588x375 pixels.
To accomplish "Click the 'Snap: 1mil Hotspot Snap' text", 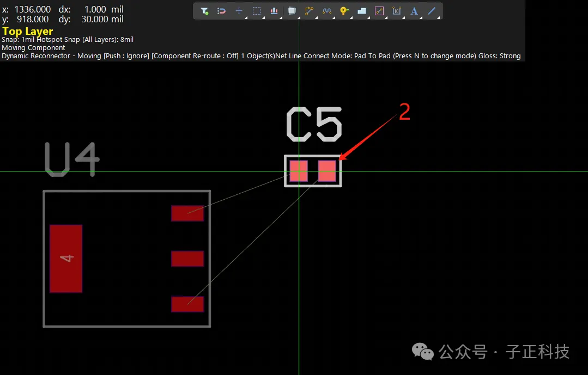I will click(41, 39).
